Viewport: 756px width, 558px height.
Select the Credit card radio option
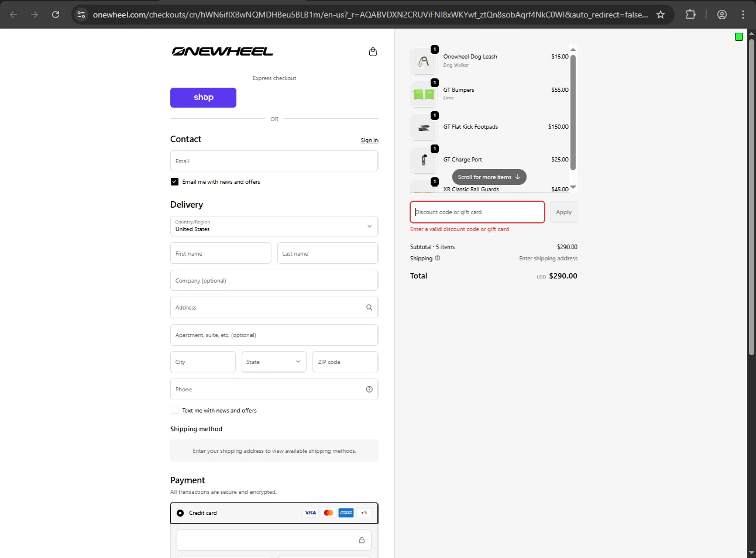point(180,513)
